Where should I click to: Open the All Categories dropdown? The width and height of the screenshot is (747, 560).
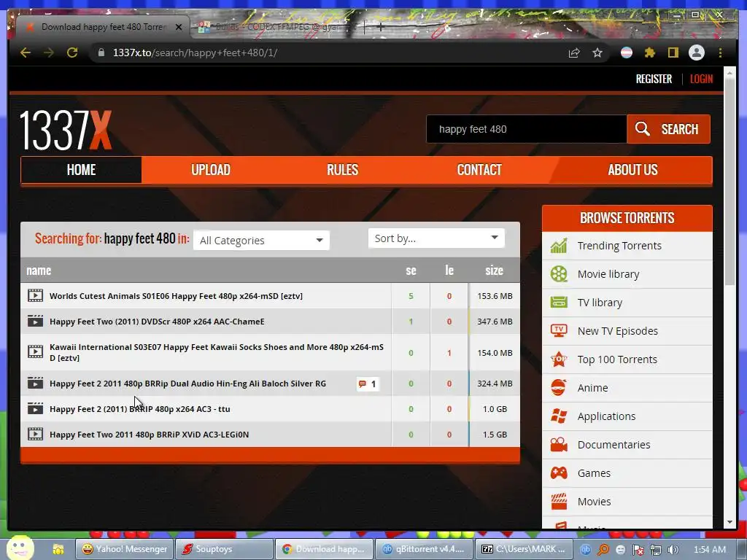261,240
